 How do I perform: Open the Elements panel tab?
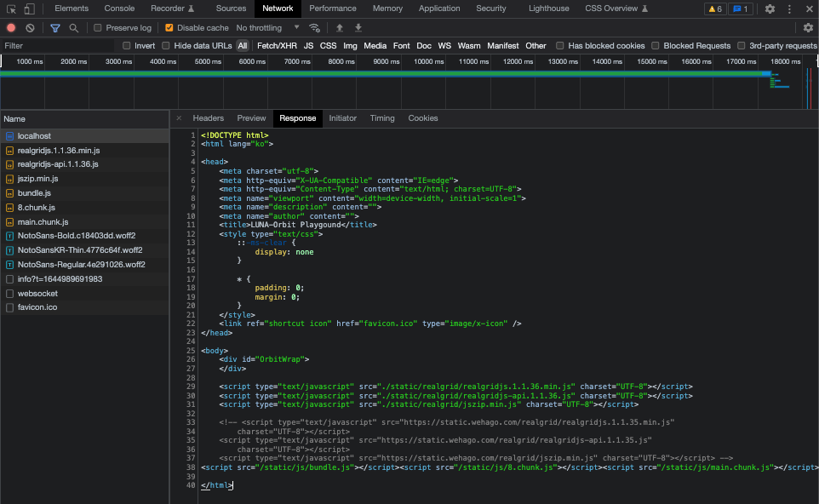click(x=72, y=9)
